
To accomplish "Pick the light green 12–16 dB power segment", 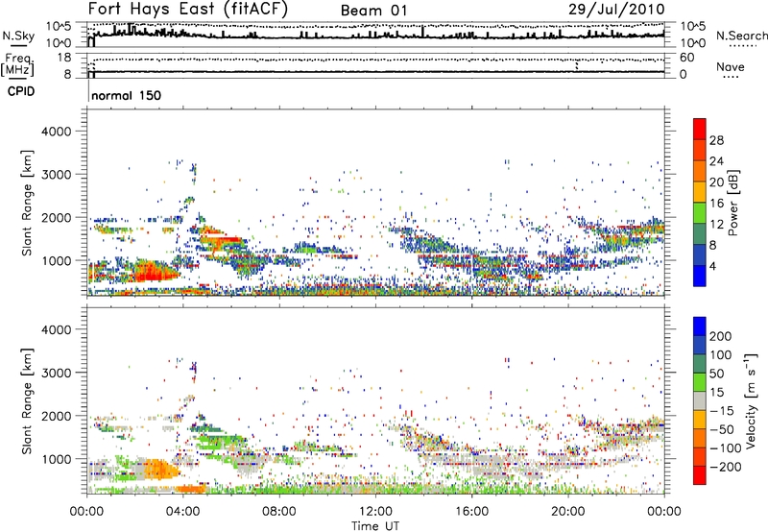I will click(700, 213).
